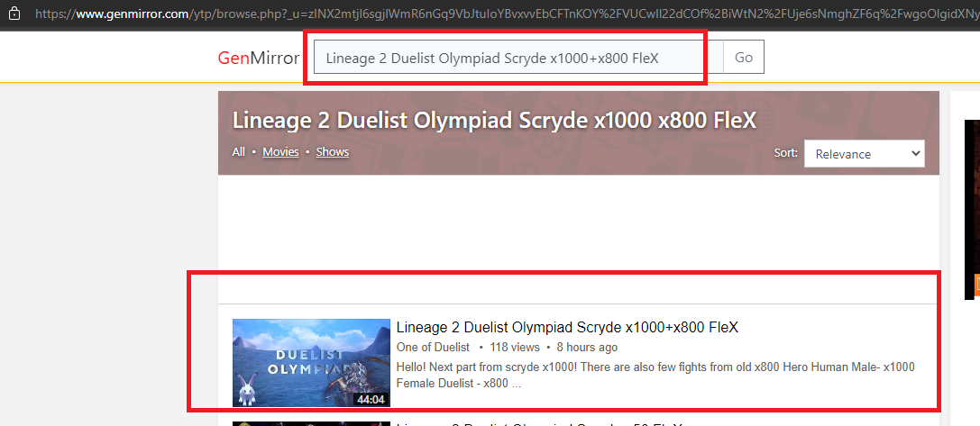Image resolution: width=980 pixels, height=426 pixels.
Task: Click the 44:04 duration badge
Action: tap(371, 399)
